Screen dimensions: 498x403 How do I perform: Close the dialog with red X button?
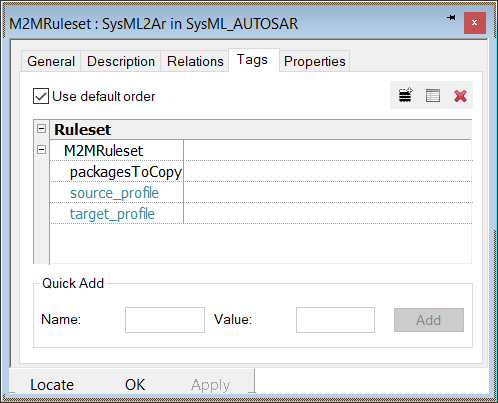pos(475,23)
